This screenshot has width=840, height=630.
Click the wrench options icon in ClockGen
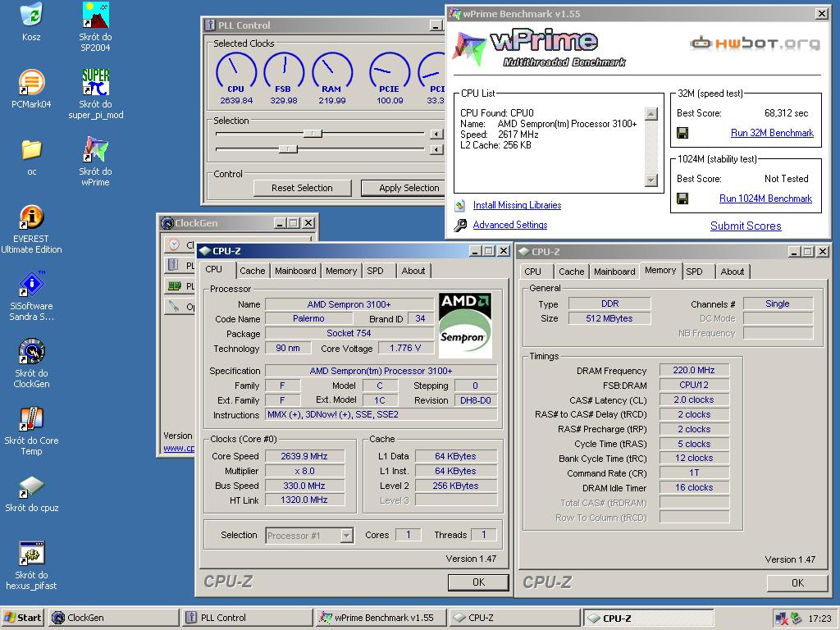(174, 307)
